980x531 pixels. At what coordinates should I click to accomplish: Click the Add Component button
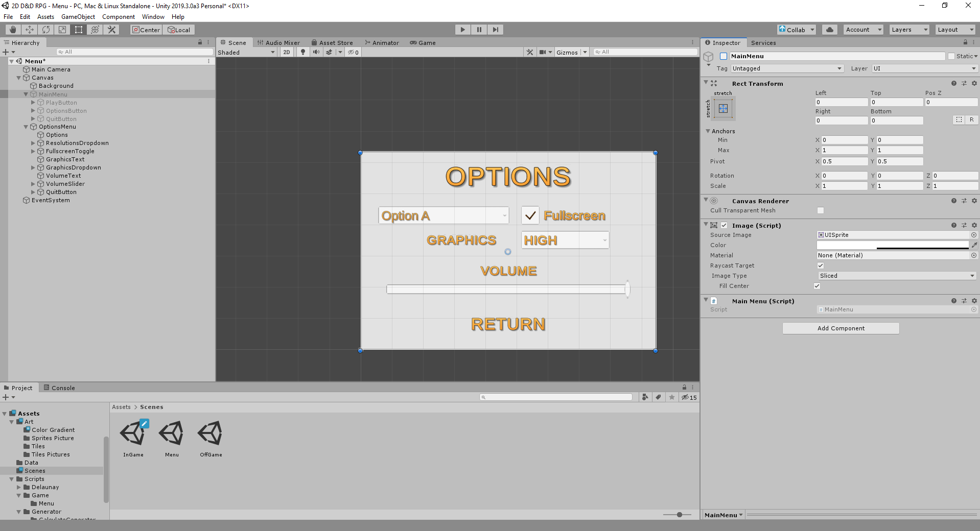[841, 328]
